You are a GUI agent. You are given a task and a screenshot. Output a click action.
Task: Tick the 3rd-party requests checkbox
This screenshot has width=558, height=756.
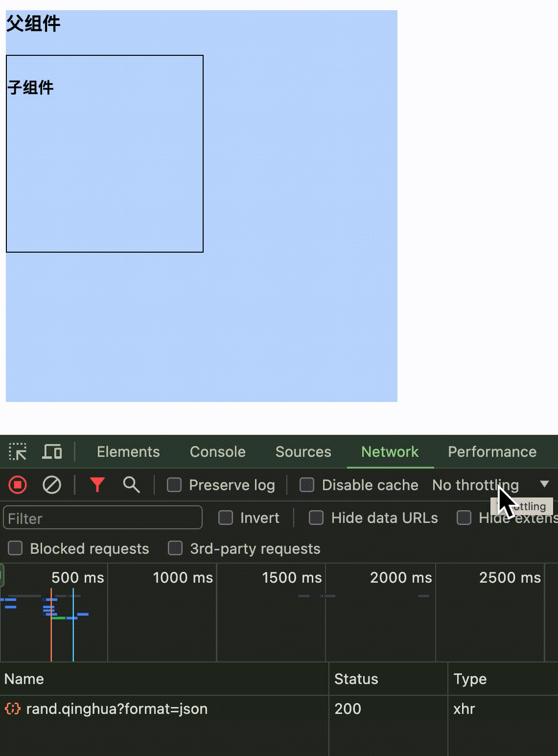coord(175,548)
